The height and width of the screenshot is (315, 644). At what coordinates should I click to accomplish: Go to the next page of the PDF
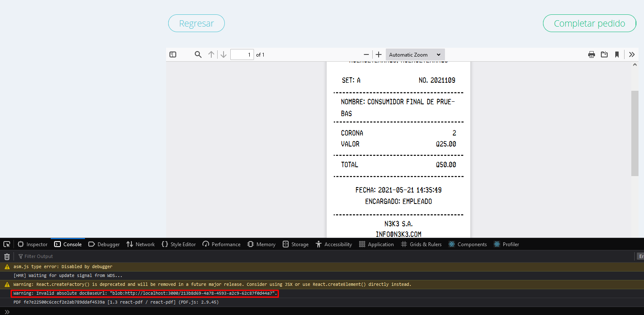click(x=223, y=54)
